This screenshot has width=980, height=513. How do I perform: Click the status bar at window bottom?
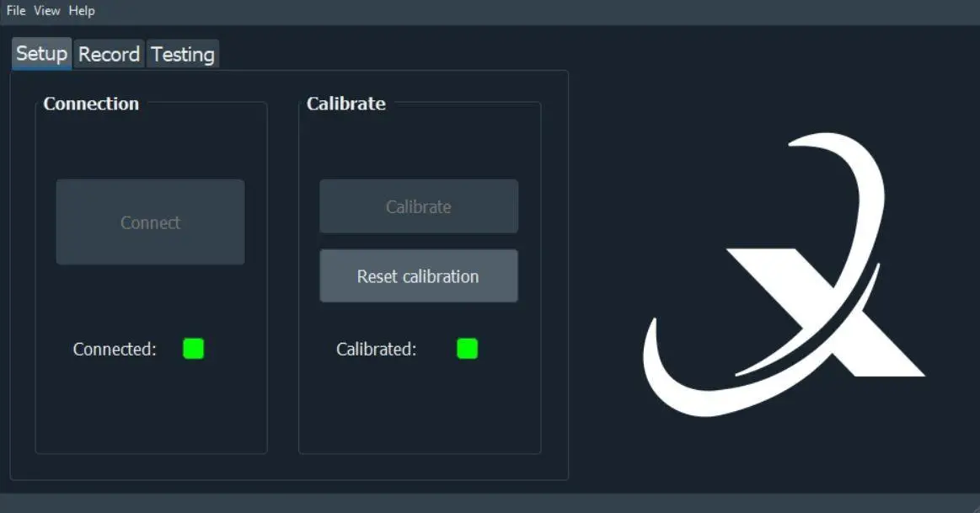pyautogui.click(x=489, y=503)
